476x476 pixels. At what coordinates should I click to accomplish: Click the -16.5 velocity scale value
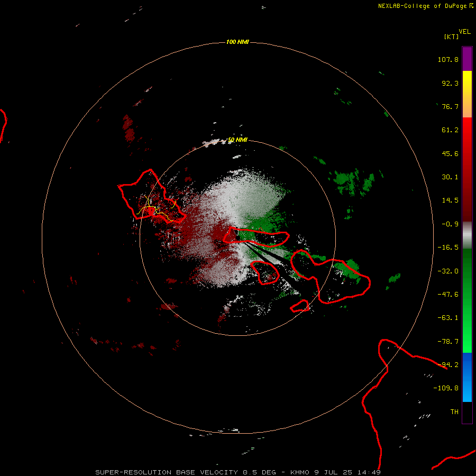[x=448, y=248]
